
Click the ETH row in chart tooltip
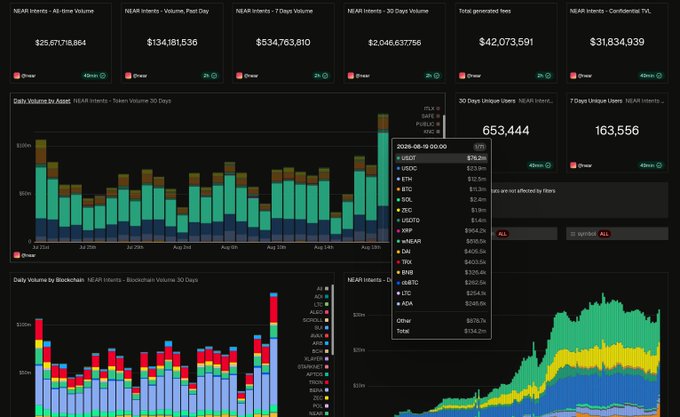click(x=441, y=179)
